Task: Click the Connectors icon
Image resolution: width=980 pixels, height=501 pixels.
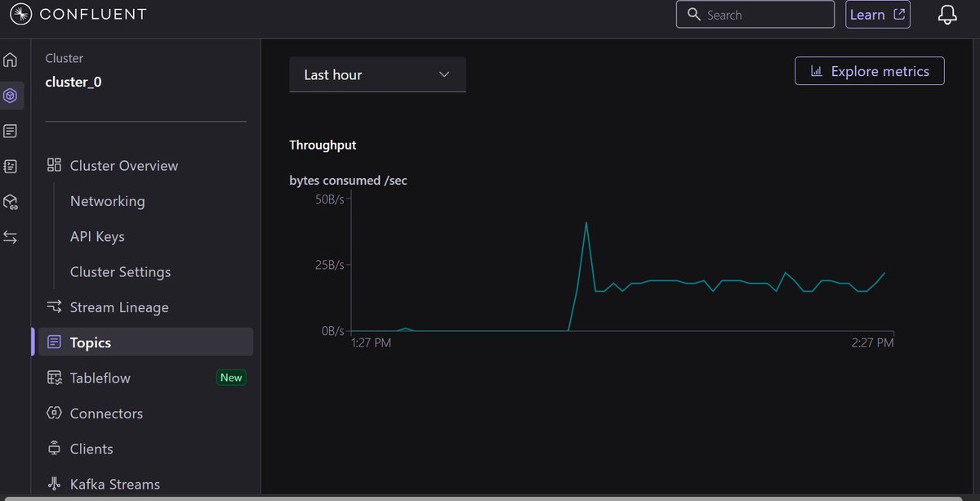Action: [54, 413]
